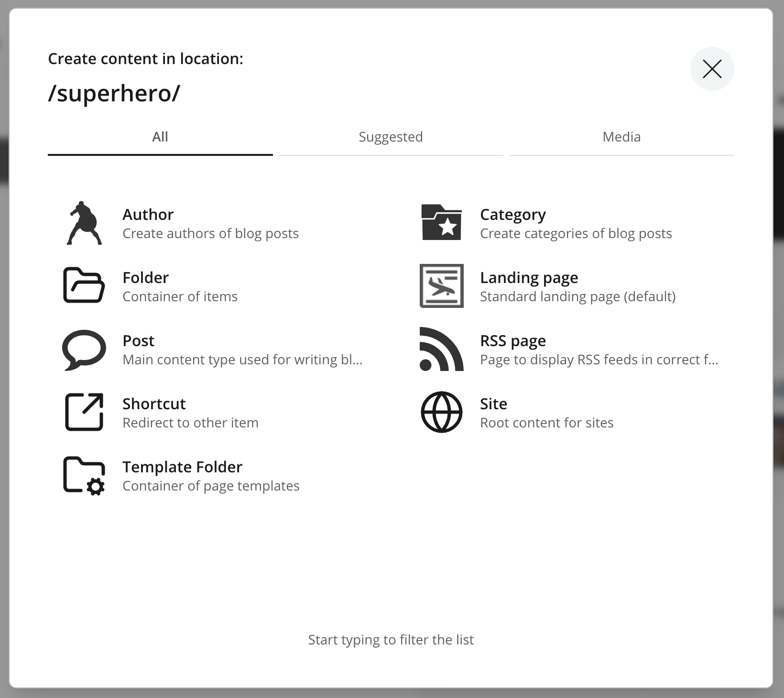Choose the Category content type title
784x698 pixels.
point(513,215)
